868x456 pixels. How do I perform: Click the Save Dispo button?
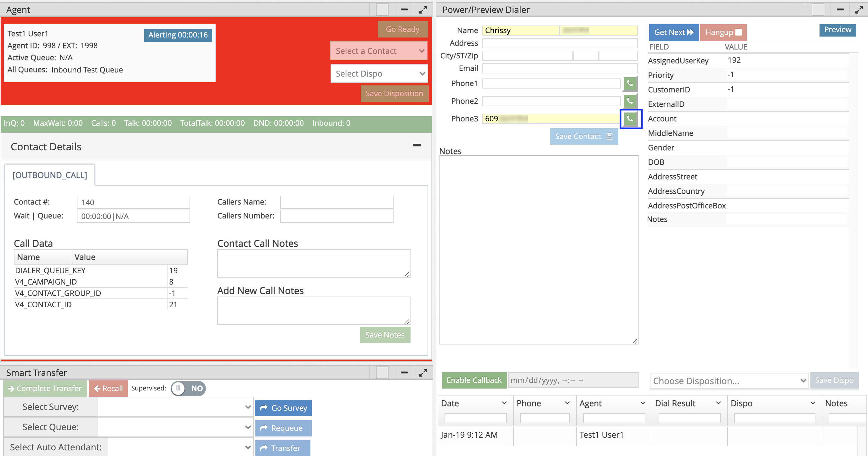click(x=834, y=380)
